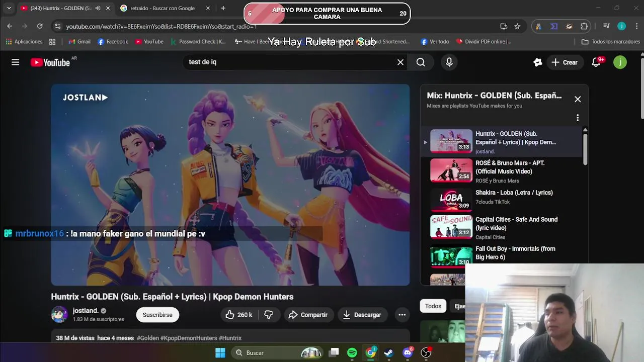Open the Windows Start menu
Screen dimensions: 644x362
pyautogui.click(x=220, y=353)
